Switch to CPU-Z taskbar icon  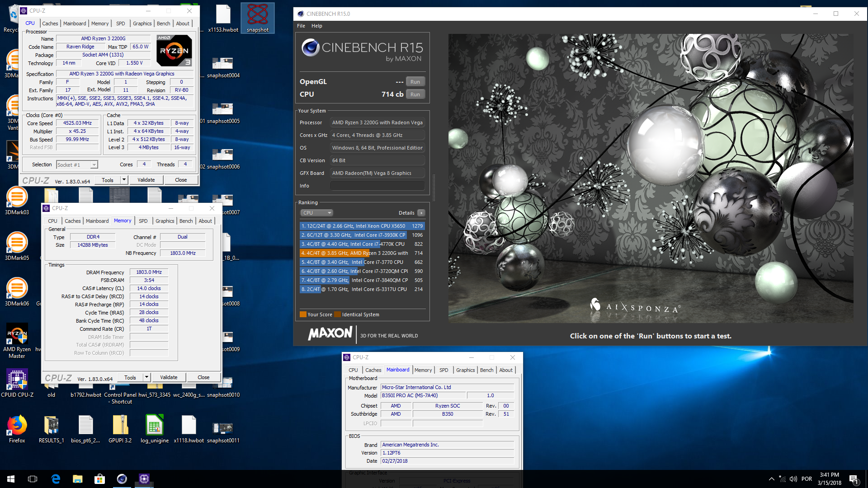(x=144, y=479)
